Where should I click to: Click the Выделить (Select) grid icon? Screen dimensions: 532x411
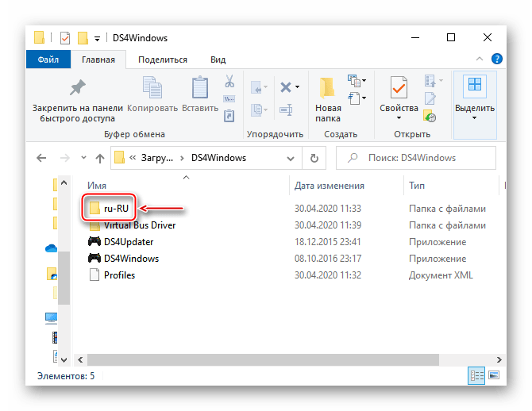[474, 84]
